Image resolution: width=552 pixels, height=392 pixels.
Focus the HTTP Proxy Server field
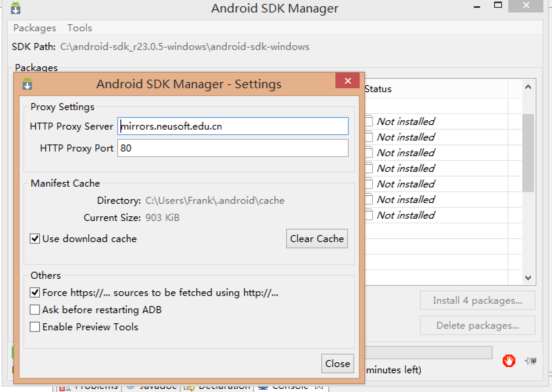tap(233, 126)
